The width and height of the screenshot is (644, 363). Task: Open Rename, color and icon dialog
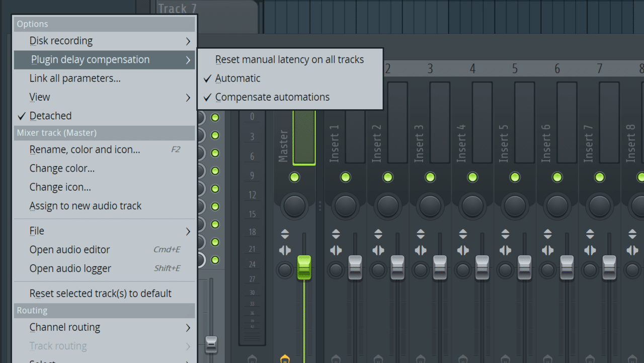[85, 149]
